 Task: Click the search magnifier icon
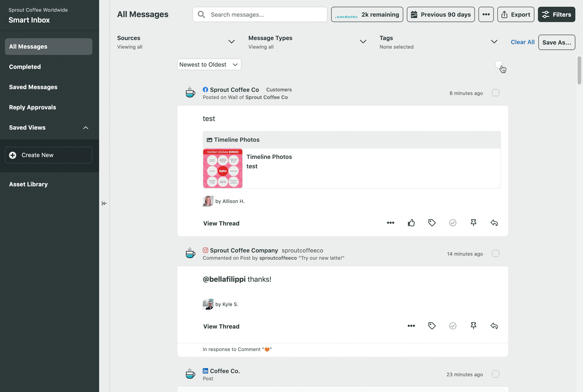[201, 14]
